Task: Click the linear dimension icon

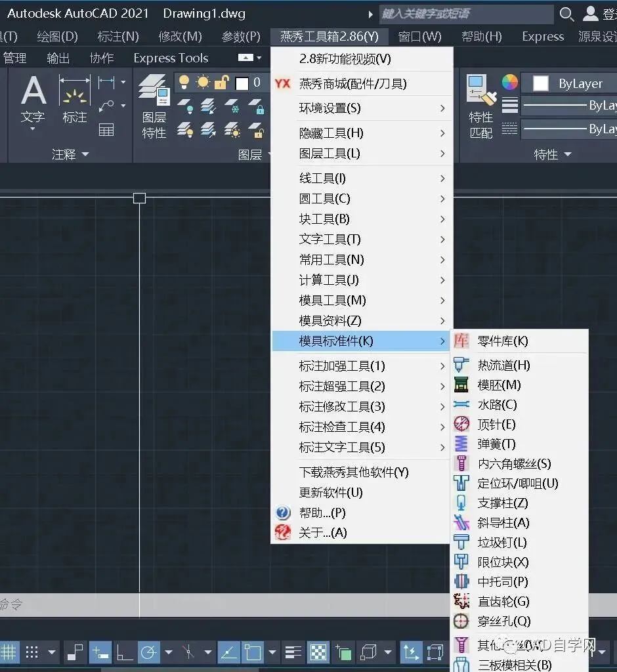Action: click(x=106, y=82)
